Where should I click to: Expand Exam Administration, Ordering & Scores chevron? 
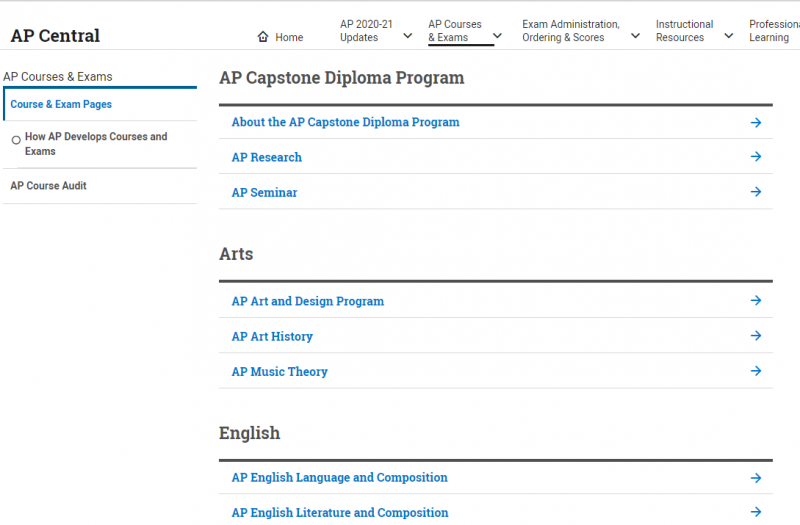(x=635, y=36)
